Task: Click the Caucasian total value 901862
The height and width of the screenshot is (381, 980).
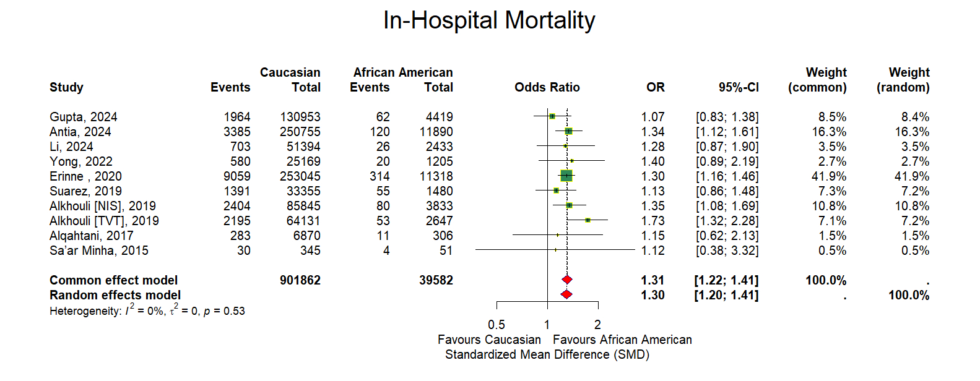Action: [x=300, y=280]
